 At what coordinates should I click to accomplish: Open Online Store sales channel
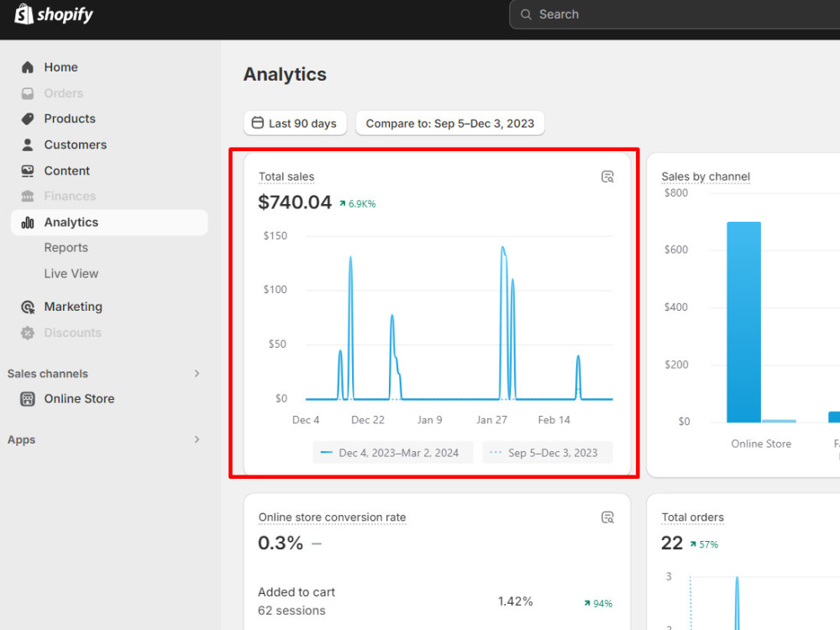point(79,399)
